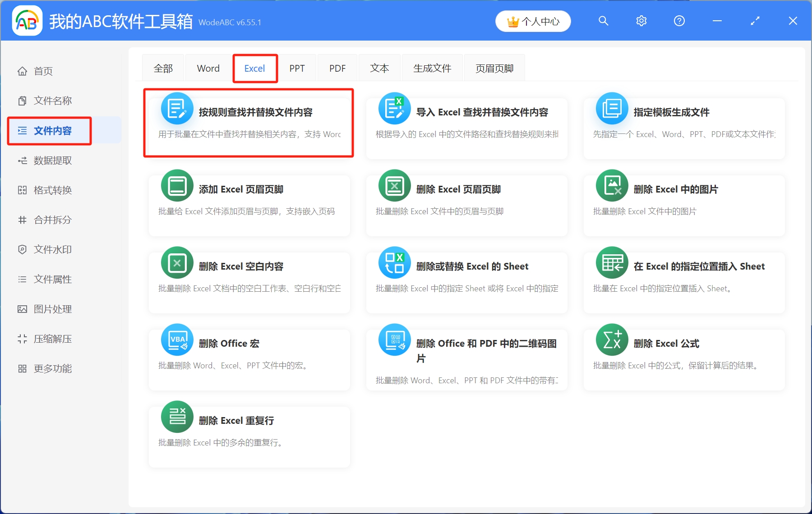
Task: Select the 导入 Excel 查找并替换 tool icon
Action: (394, 108)
